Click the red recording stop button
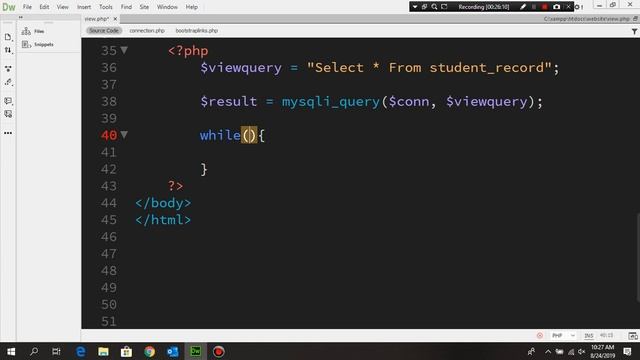 coord(544,7)
